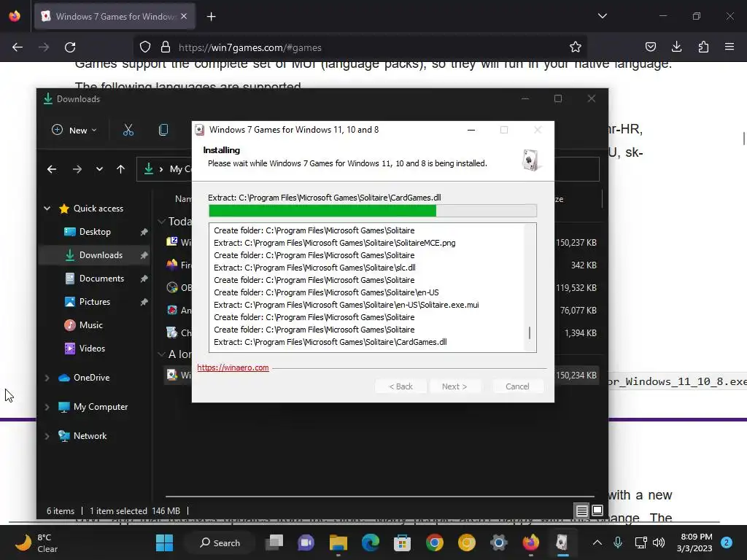The image size is (747, 560).
Task: Unpin Documents pin icon
Action: pyautogui.click(x=144, y=279)
